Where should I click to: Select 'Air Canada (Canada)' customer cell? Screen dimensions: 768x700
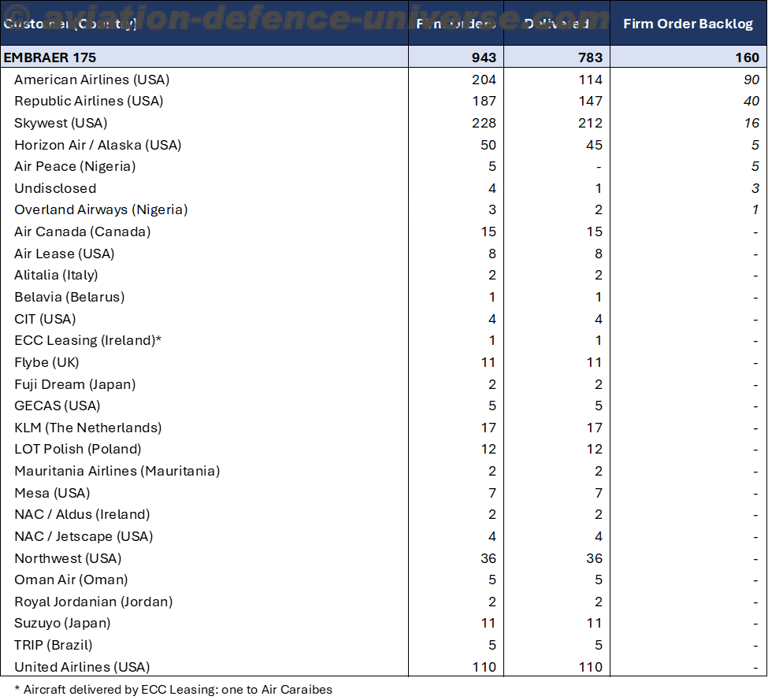(82, 232)
